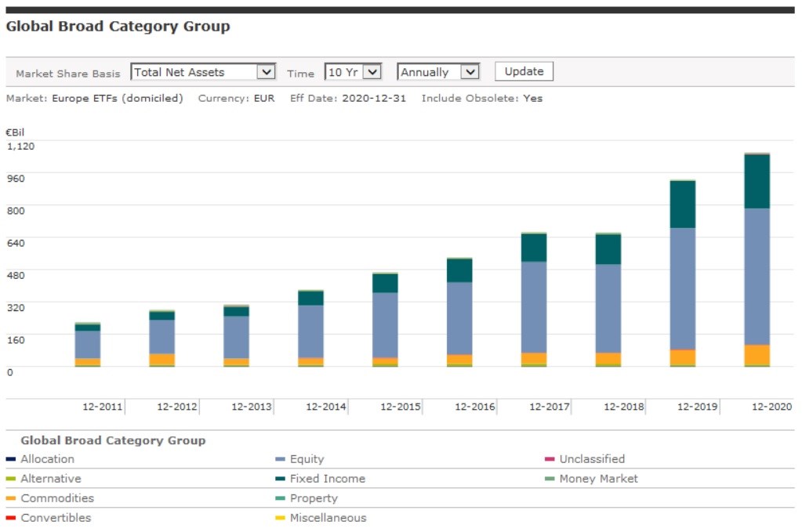802x532 pixels.
Task: Select the Miscellaneous legend label
Action: point(328,518)
